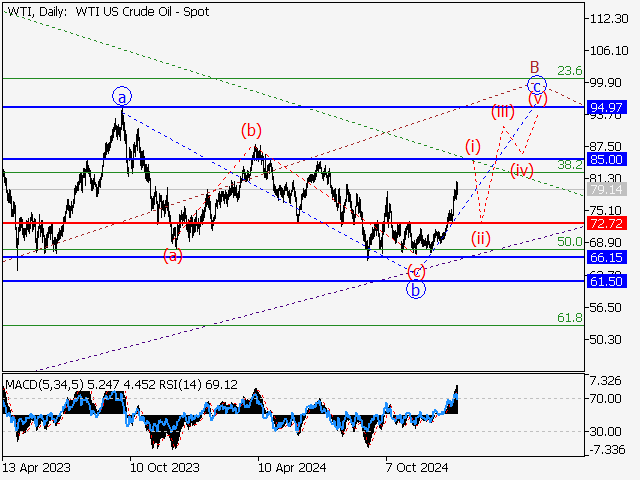Select the red (c) wave label
The width and height of the screenshot is (640, 480).
point(416,271)
